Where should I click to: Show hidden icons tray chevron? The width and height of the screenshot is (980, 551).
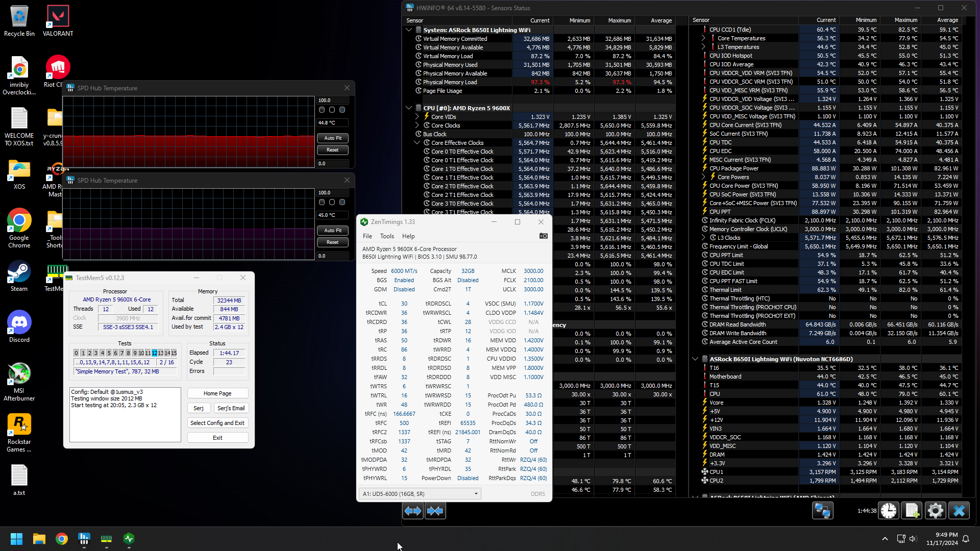(x=885, y=539)
